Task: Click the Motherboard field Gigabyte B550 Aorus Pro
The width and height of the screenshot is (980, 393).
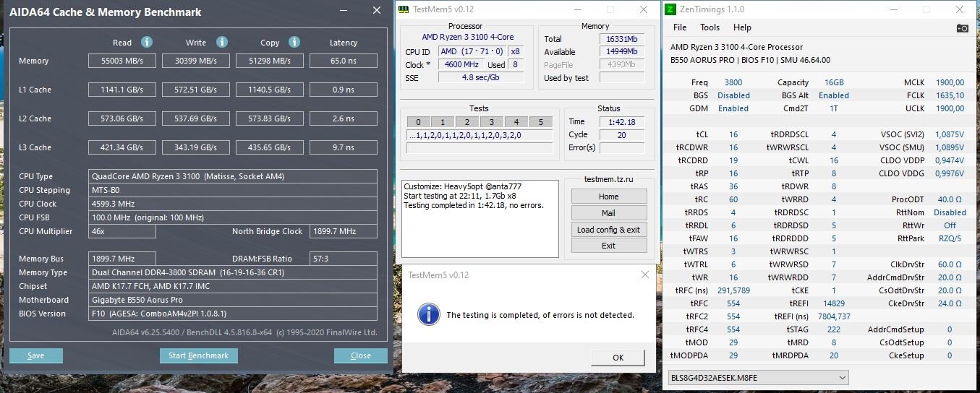Action: click(x=233, y=300)
